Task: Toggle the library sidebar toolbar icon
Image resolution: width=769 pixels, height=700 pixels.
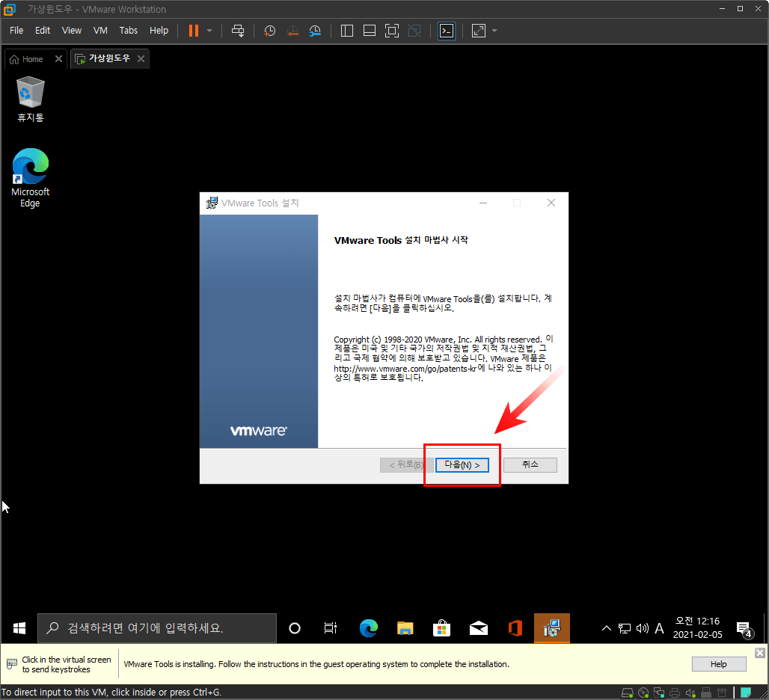Action: coord(347,31)
